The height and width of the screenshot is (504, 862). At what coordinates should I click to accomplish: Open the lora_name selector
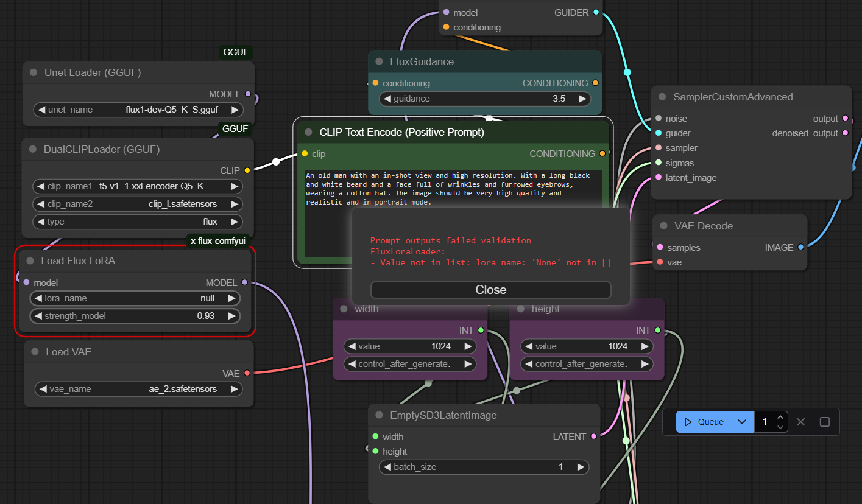(135, 298)
